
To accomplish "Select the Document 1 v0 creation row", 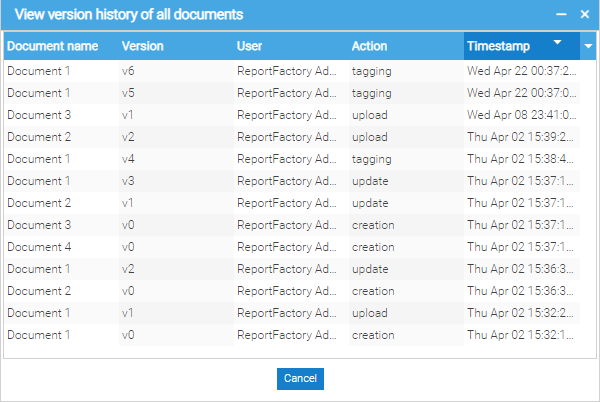I will pyautogui.click(x=292, y=335).
